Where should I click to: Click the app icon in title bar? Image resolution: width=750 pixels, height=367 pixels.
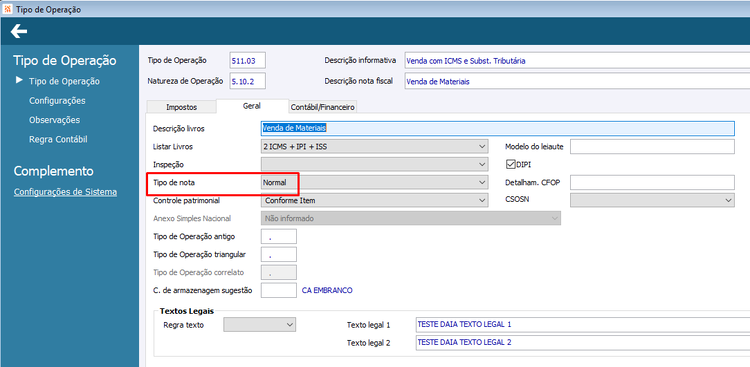[8, 9]
